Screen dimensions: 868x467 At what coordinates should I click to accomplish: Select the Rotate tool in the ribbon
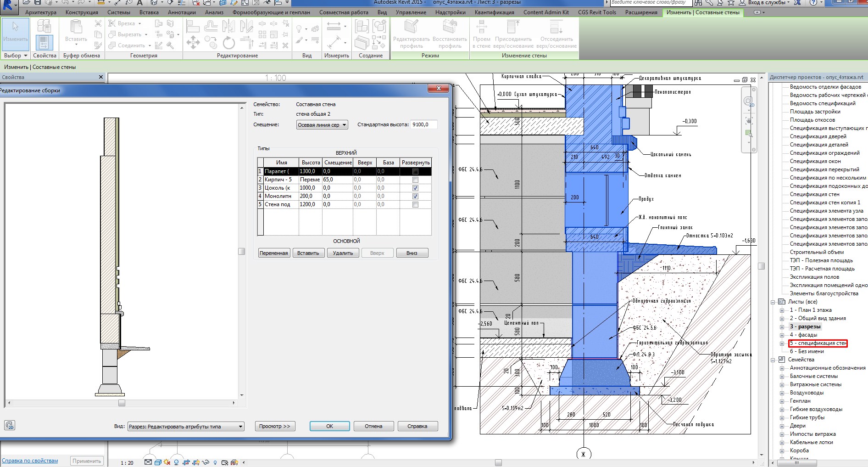228,43
